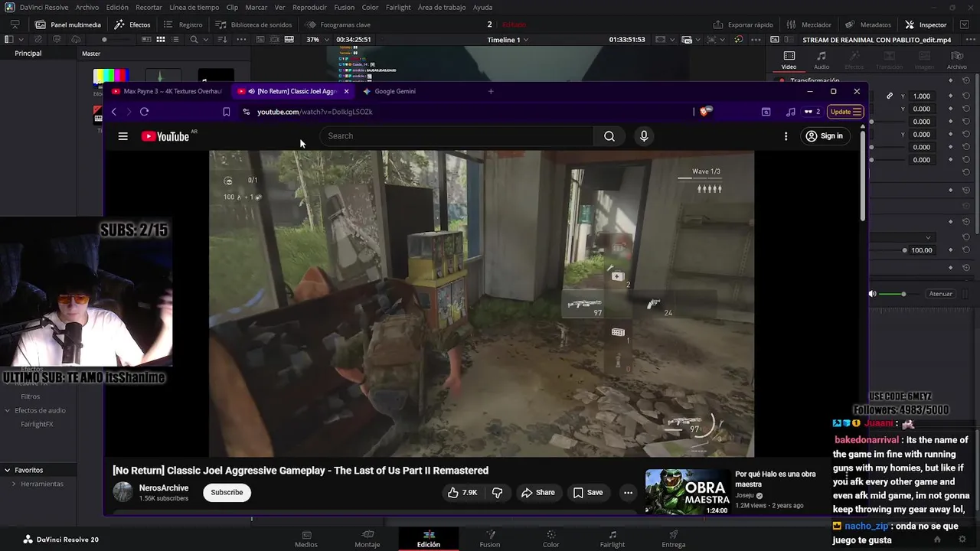Like the video with 7.9K thumbs up
The height and width of the screenshot is (551, 980).
(x=462, y=493)
